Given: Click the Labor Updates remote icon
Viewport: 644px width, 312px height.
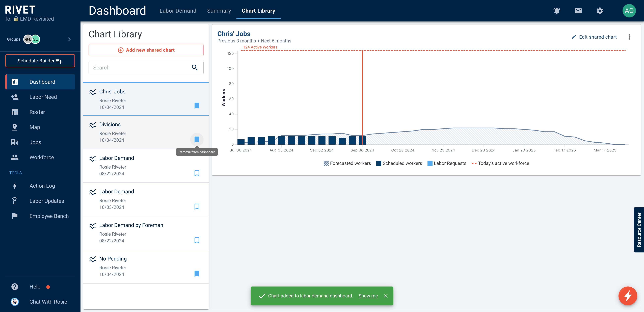Looking at the screenshot, I should click(15, 201).
